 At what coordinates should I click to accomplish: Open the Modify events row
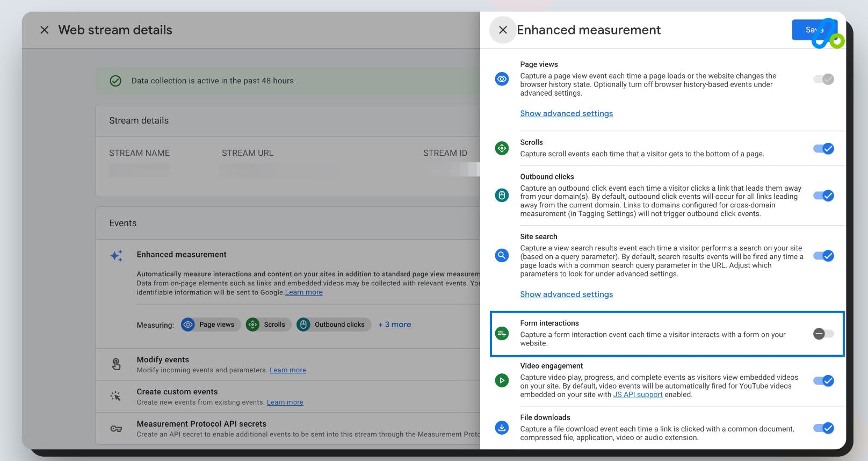pyautogui.click(x=163, y=359)
